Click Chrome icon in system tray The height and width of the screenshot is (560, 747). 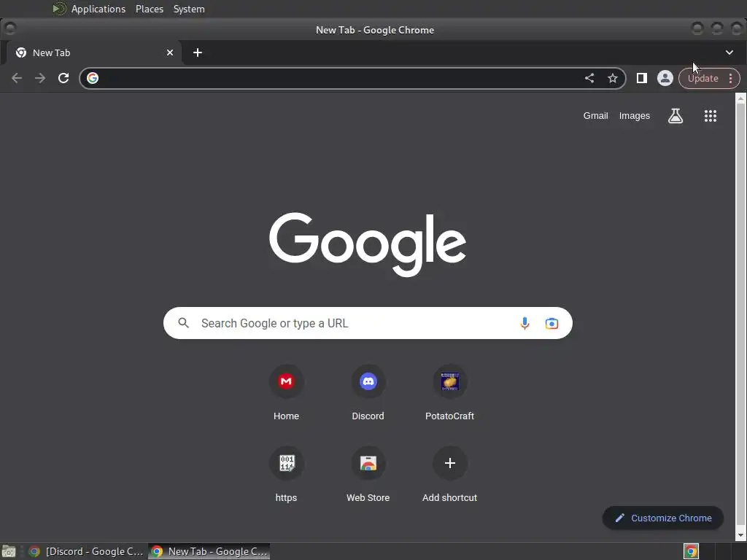[691, 551]
